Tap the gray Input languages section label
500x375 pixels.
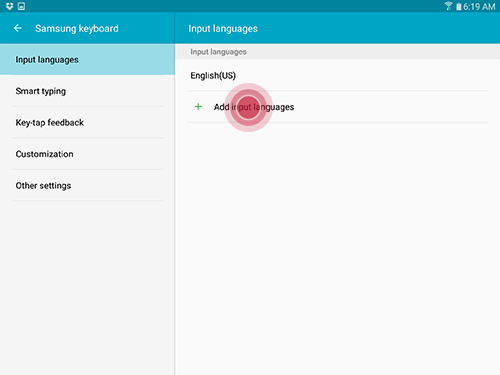tap(218, 52)
